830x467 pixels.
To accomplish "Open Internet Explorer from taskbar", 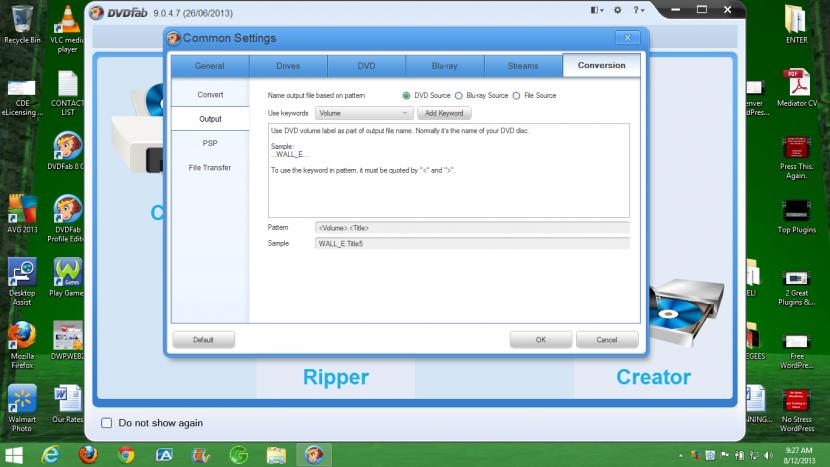I will (51, 455).
